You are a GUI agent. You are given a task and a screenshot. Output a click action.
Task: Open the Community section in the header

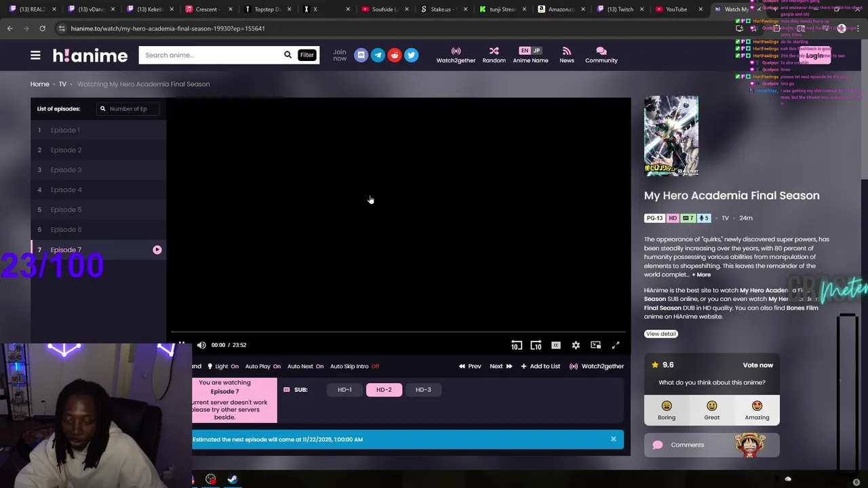(601, 55)
